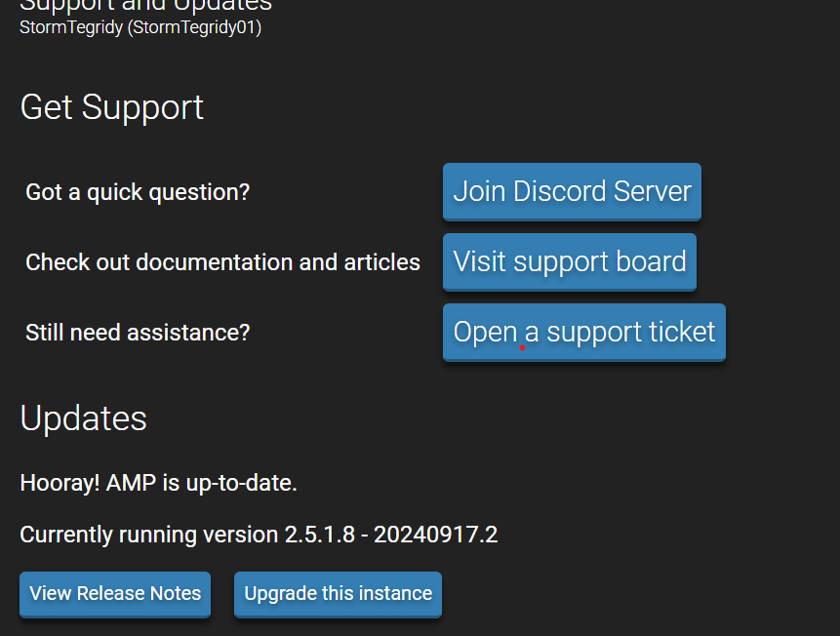Click the 'Hooray! AMP is up-to-date.' message
The image size is (840, 636).
pyautogui.click(x=159, y=483)
